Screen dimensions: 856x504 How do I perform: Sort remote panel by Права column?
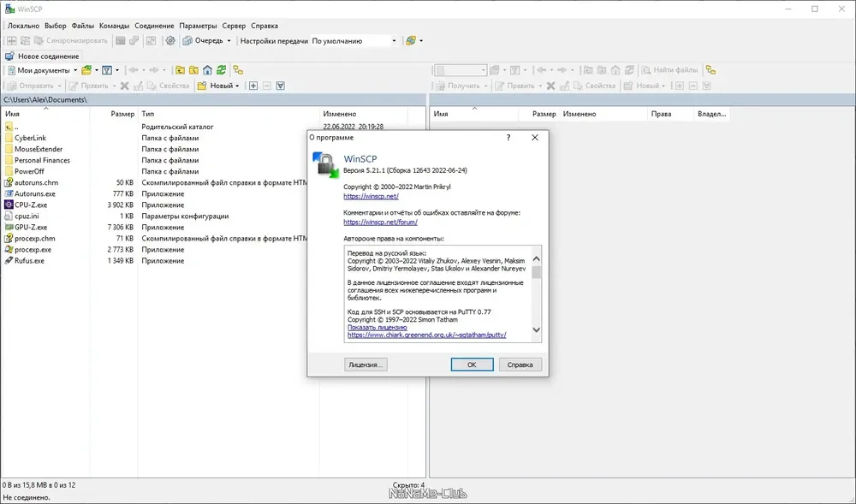coord(671,114)
